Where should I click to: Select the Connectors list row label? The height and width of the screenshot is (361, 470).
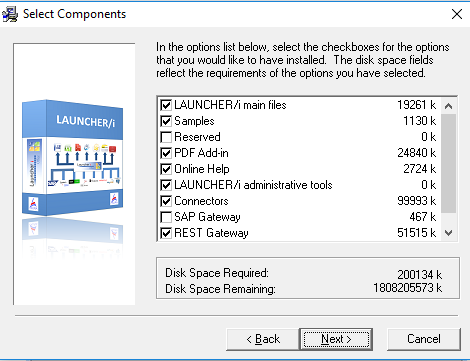[201, 201]
